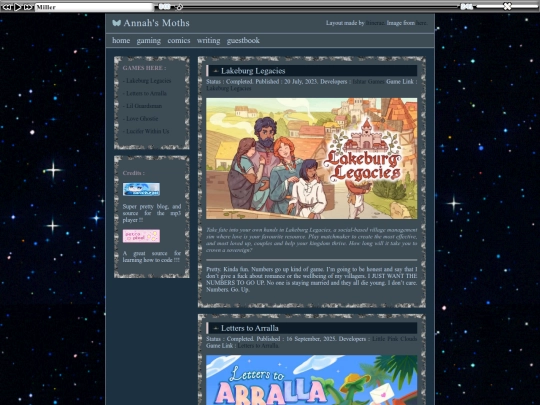540x405 pixels.
Task: Open the gaming section
Action: coord(148,41)
